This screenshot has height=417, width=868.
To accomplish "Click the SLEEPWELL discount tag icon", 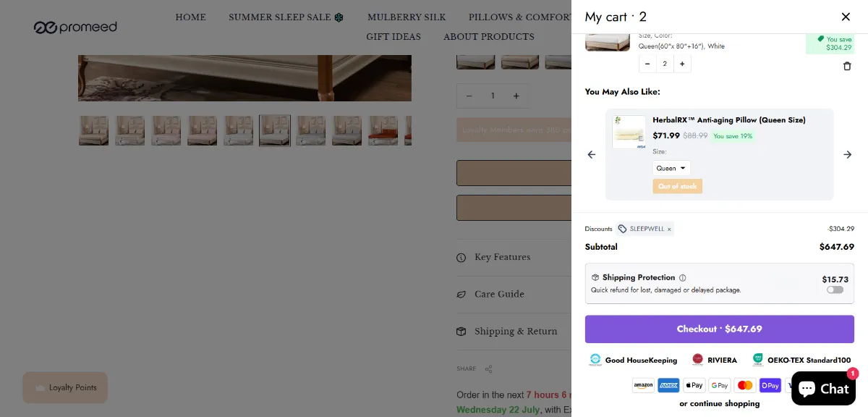I will [x=623, y=229].
